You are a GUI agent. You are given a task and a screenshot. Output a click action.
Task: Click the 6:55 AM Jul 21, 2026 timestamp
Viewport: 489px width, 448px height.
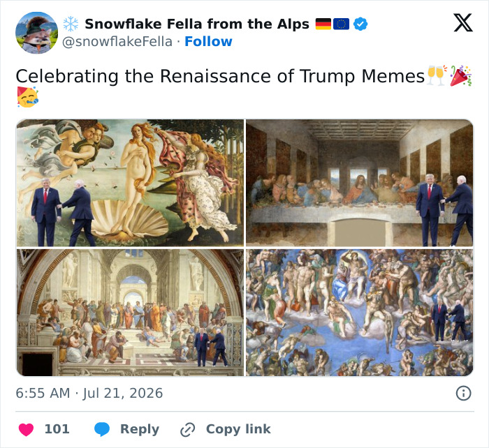(89, 393)
